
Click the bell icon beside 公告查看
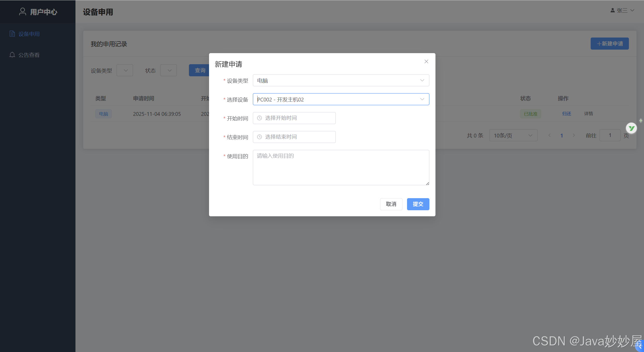tap(12, 55)
